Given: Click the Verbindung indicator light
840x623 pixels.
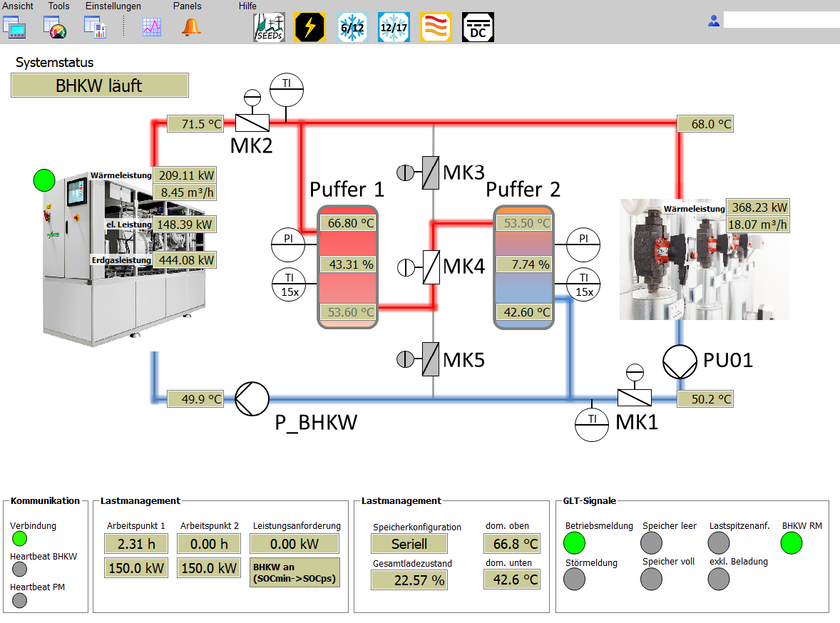Looking at the screenshot, I should click(x=19, y=538).
